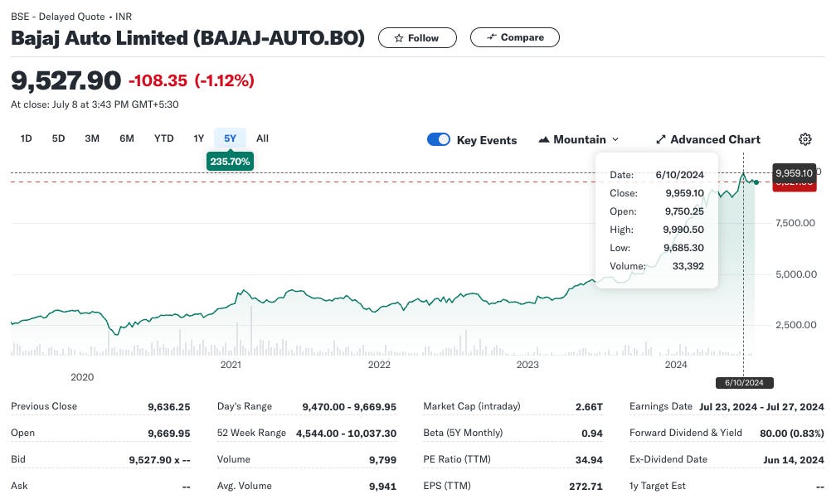Click the 2023 year label on chart axis
This screenshot has width=836, height=504.
[x=527, y=365]
